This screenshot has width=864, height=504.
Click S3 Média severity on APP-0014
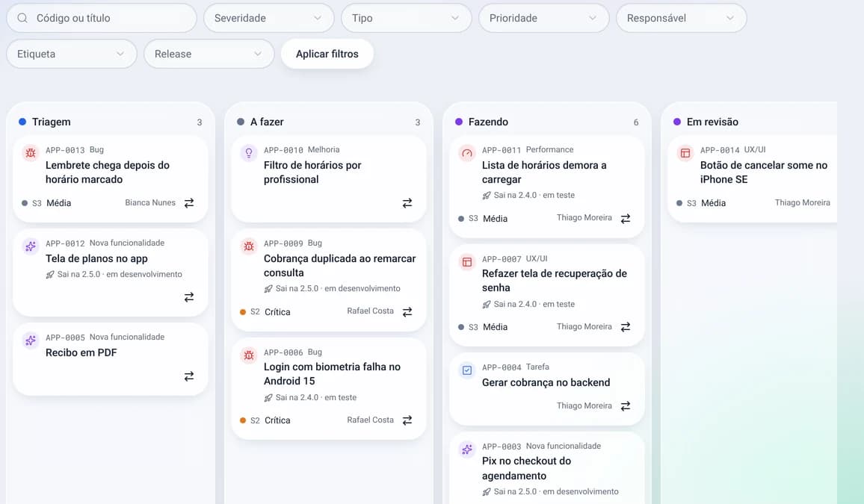point(701,203)
